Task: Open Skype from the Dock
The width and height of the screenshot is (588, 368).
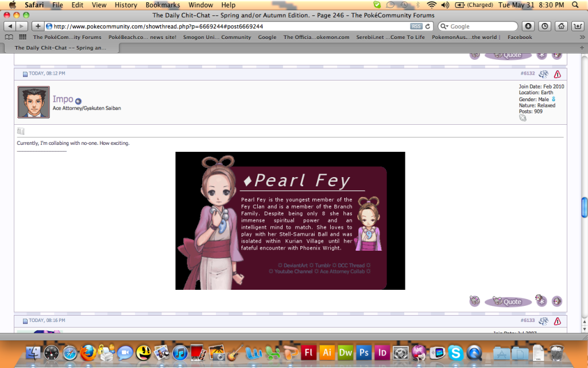Action: [455, 353]
